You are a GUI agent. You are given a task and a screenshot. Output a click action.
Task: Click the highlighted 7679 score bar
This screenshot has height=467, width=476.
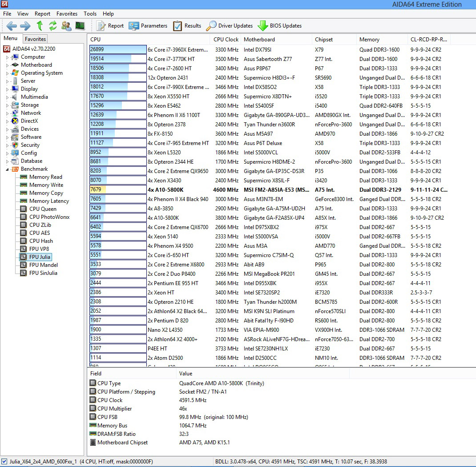tap(118, 189)
